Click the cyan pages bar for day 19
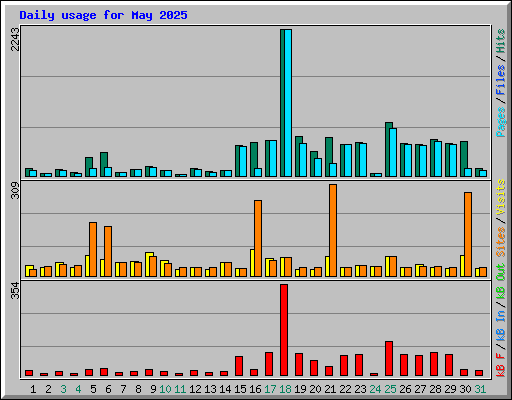This screenshot has width=512, height=400. 303,160
